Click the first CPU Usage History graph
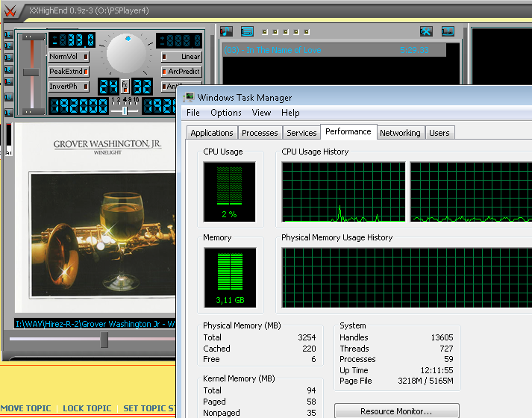The width and height of the screenshot is (532, 418). click(x=343, y=192)
